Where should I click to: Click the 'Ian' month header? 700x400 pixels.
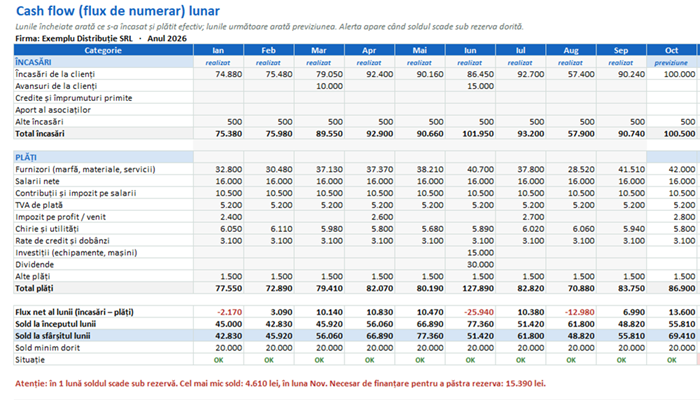pyautogui.click(x=218, y=50)
